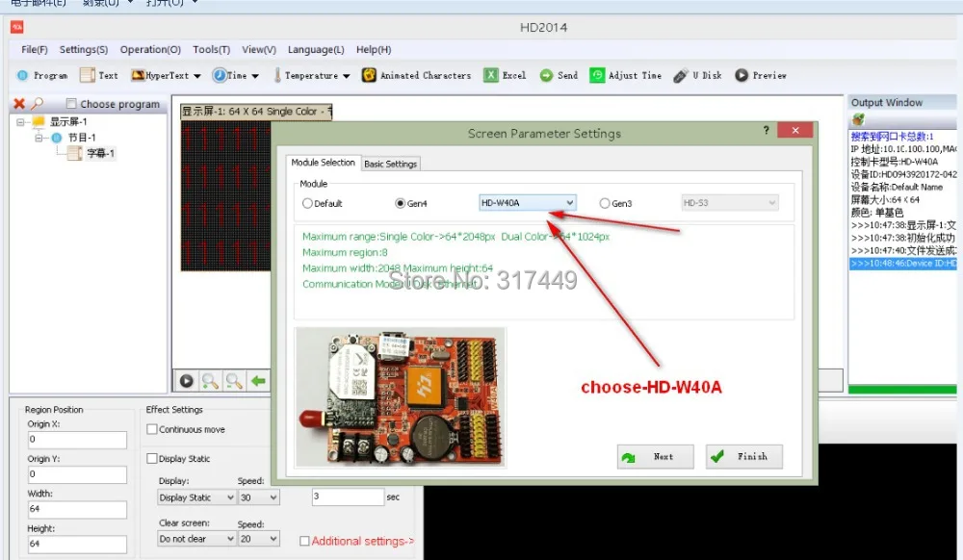Click the Finish button
Image resolution: width=963 pixels, height=560 pixels.
(x=744, y=457)
